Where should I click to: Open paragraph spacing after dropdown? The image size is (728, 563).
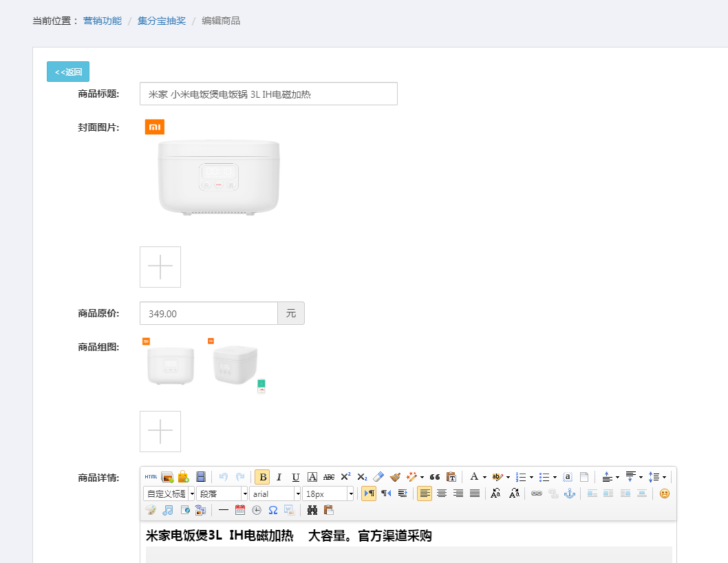pyautogui.click(x=641, y=477)
